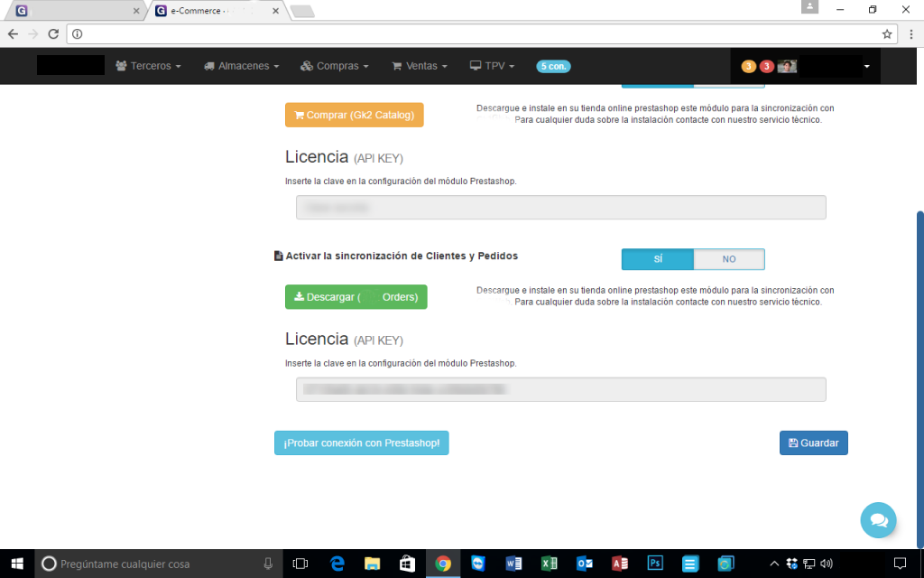Open Excel from the Windows taskbar
The image size is (924, 578).
click(549, 564)
